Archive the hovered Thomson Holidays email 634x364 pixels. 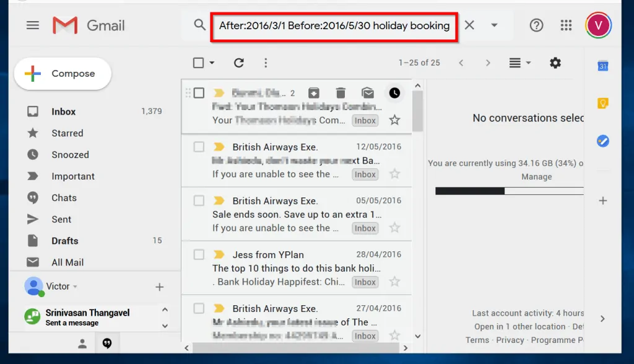click(x=314, y=93)
